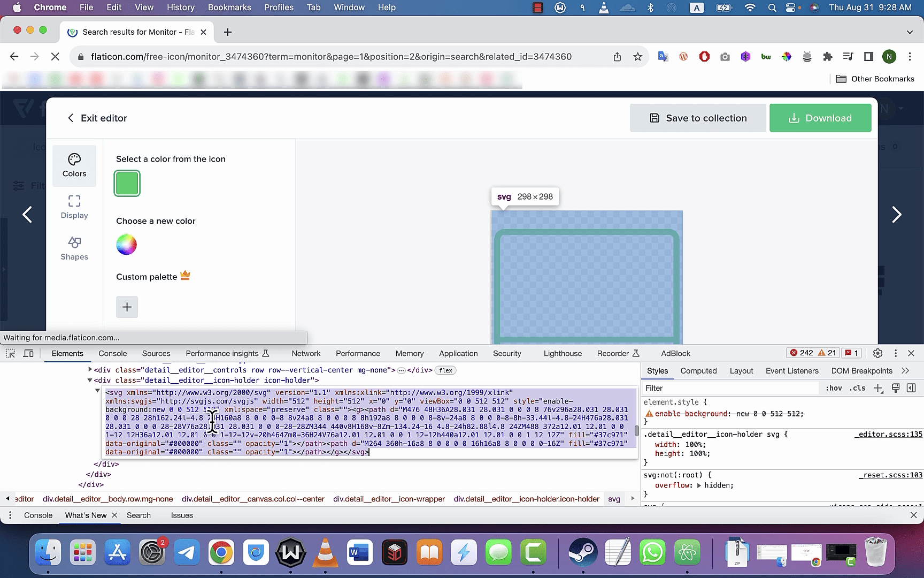The image size is (924, 578).
Task: Open the Computed styles tab
Action: 698,371
